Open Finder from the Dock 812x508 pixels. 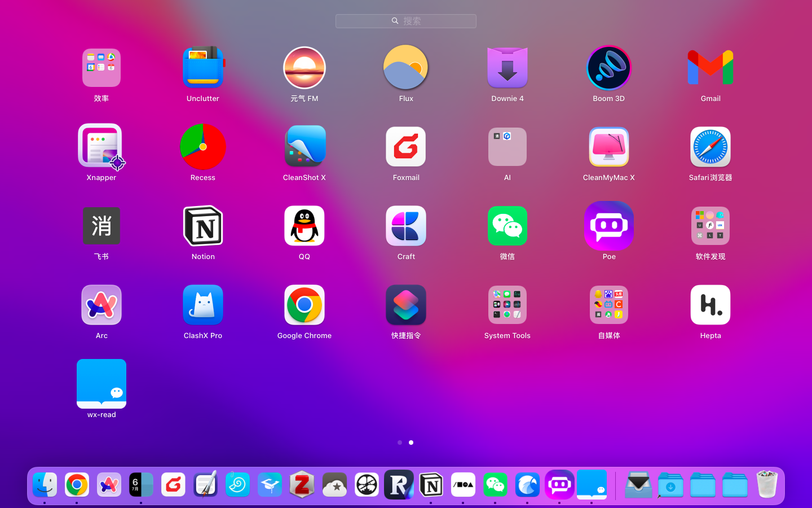(45, 485)
